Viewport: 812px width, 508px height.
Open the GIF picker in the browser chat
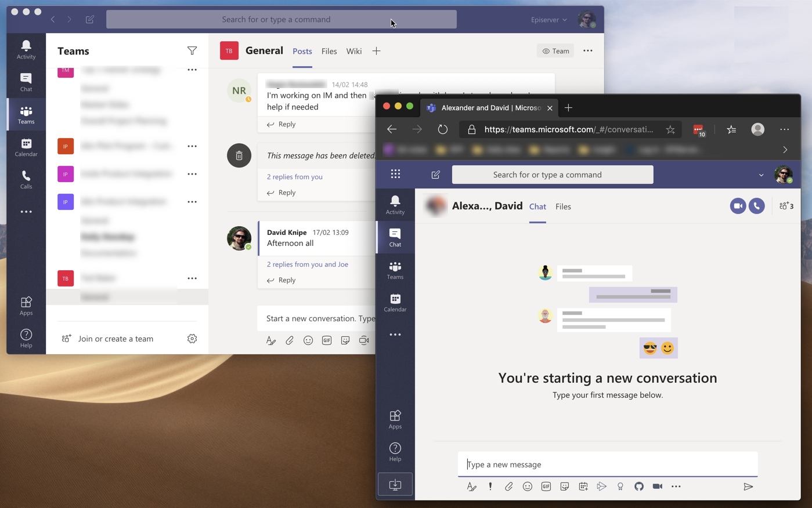tap(546, 487)
